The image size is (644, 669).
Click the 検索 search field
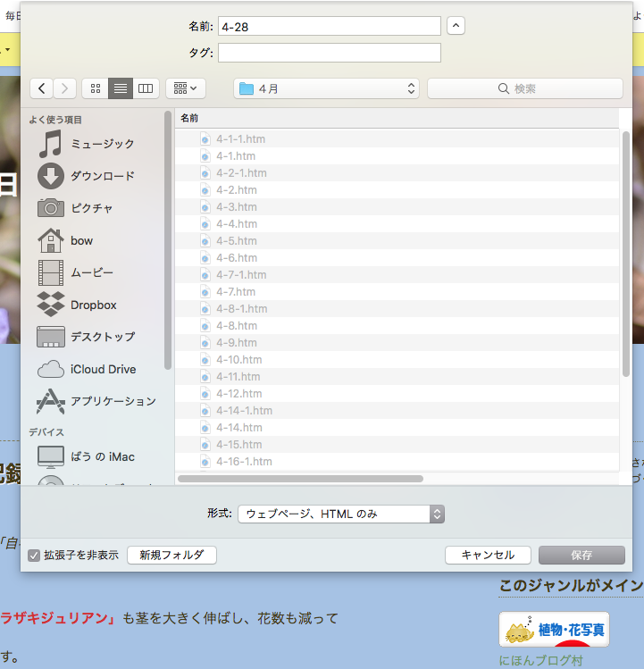pos(524,88)
